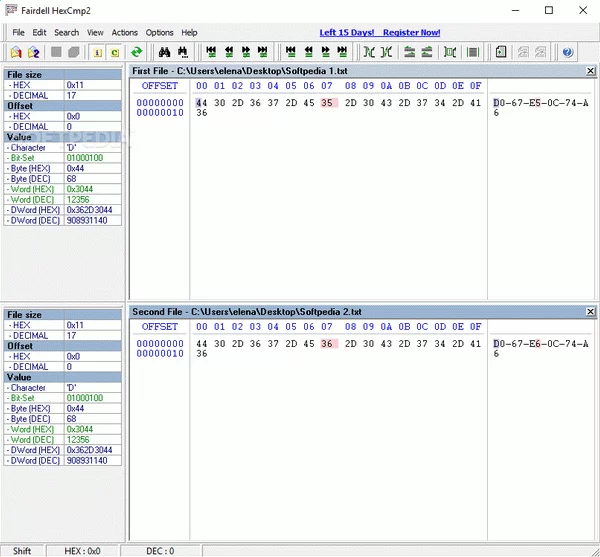
Task: Click the bracketed rectangle toolbar icon
Action: (x=450, y=52)
